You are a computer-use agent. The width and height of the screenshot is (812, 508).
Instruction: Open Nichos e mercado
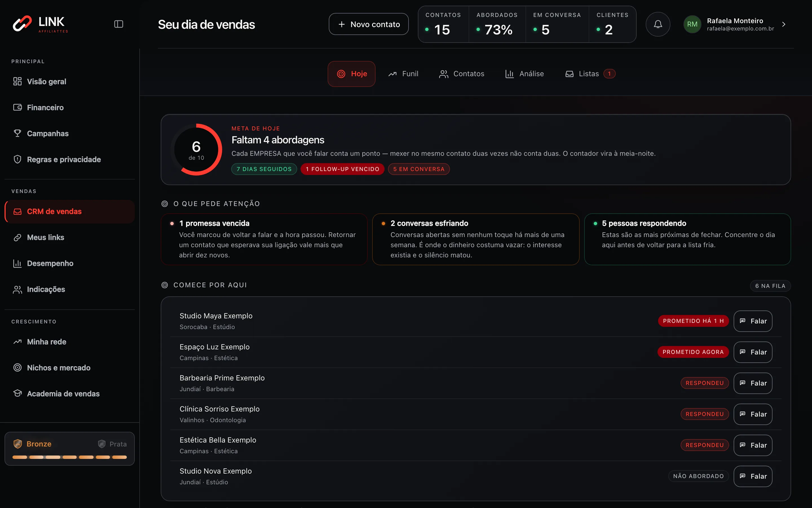click(x=70, y=367)
